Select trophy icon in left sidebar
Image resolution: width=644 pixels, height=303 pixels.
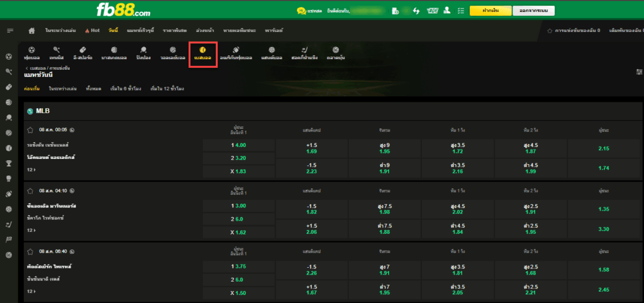(9, 163)
